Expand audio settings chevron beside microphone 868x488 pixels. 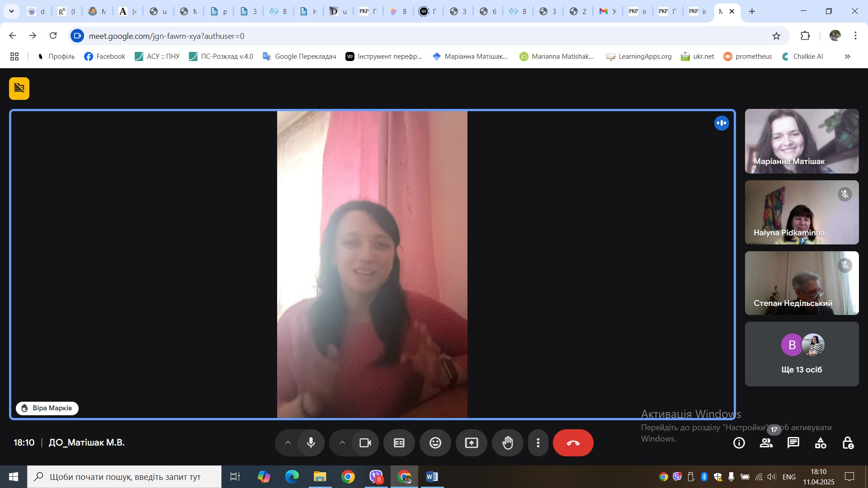[288, 443]
